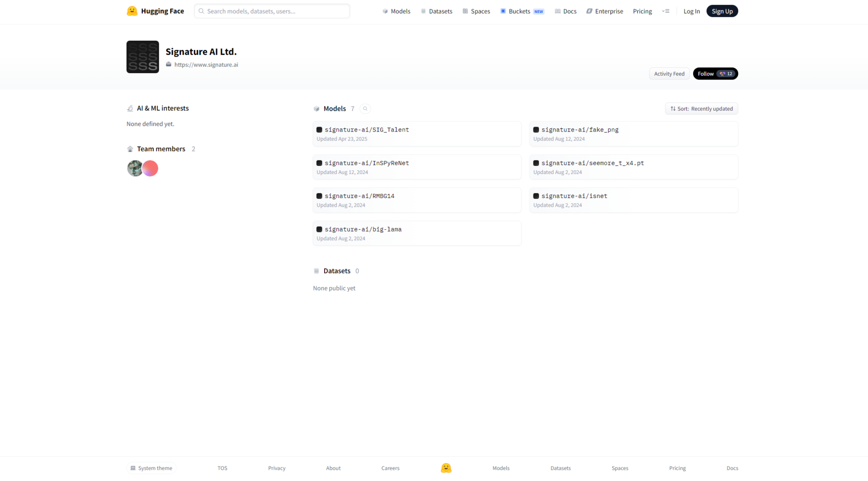Click the pink gradient team member avatar
The width and height of the screenshot is (868, 481).
(151, 169)
